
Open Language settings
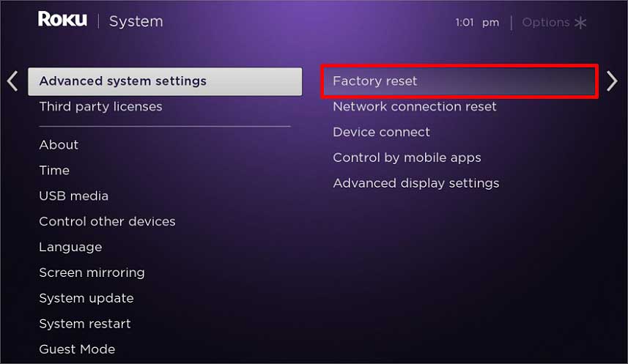pyautogui.click(x=70, y=247)
